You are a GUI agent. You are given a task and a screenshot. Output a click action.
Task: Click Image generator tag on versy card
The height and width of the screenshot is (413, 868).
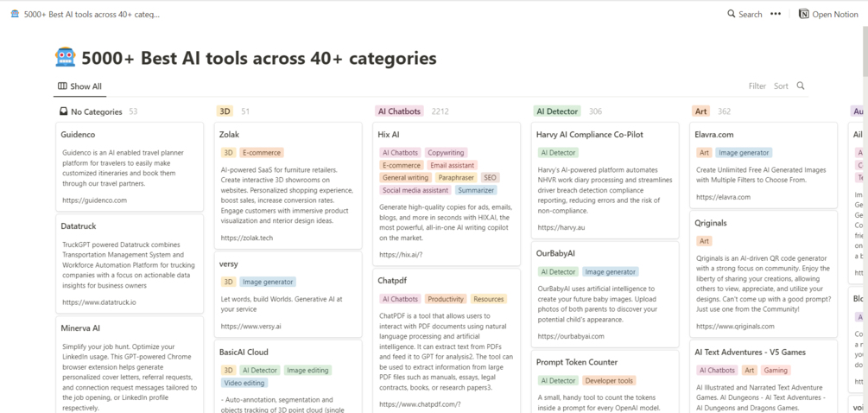[x=268, y=282]
